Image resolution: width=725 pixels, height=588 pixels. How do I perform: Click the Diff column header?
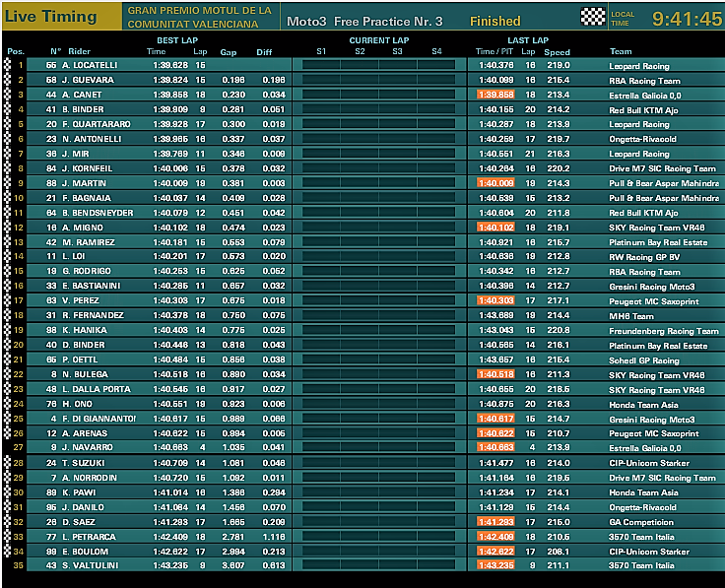264,52
